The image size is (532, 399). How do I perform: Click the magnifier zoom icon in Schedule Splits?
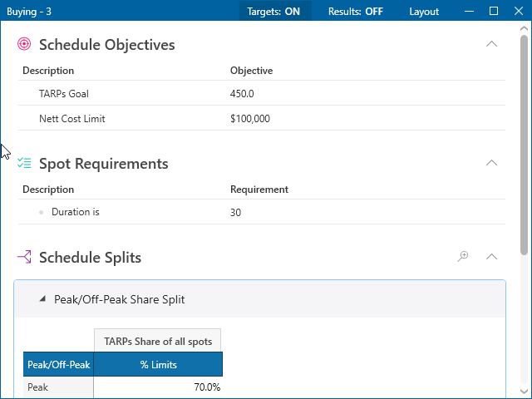point(463,257)
